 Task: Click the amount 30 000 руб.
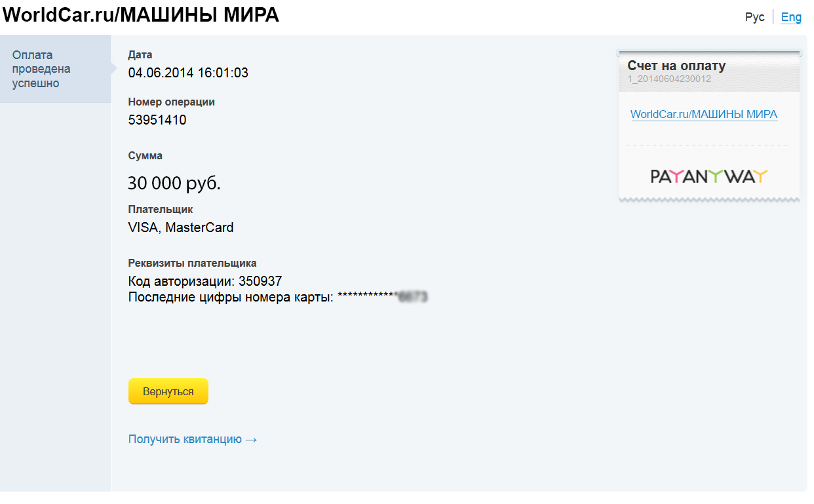click(174, 184)
